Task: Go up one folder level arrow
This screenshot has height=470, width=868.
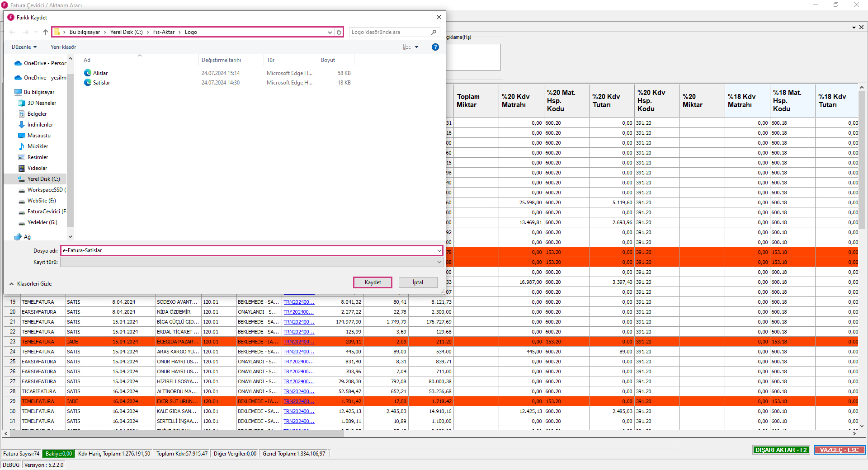Action: [46, 32]
